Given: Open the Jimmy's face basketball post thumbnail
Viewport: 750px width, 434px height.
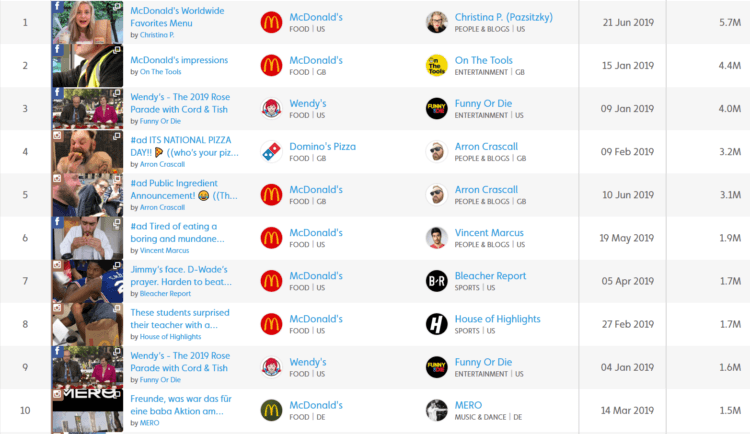Looking at the screenshot, I should point(88,281).
